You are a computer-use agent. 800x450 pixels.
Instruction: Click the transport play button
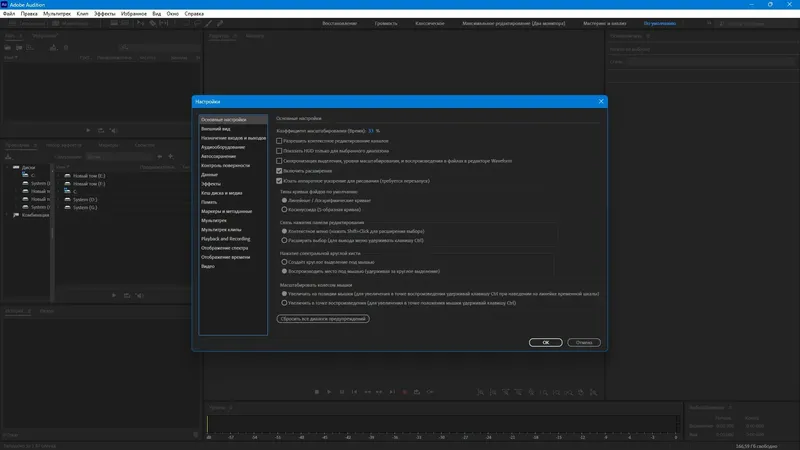click(x=329, y=392)
